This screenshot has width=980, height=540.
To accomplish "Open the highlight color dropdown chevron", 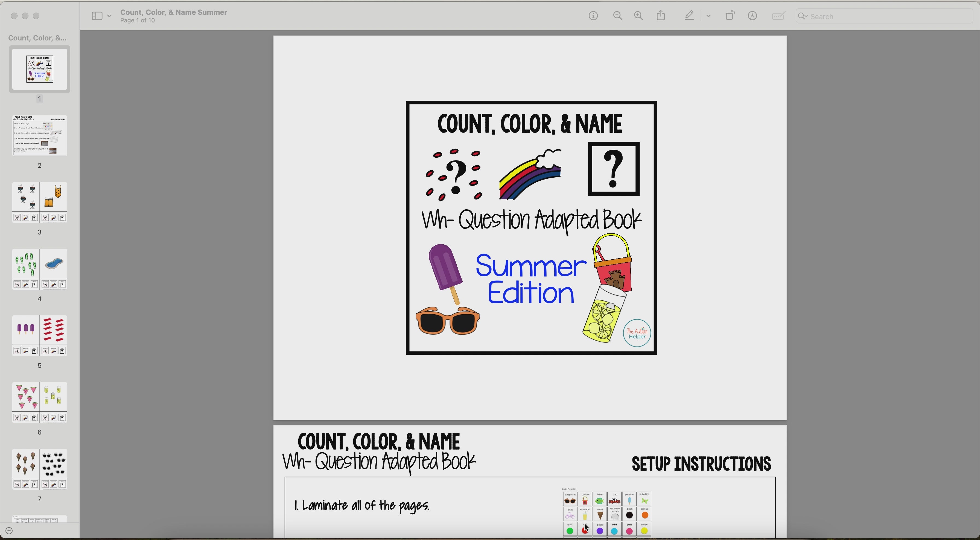I will (x=708, y=16).
